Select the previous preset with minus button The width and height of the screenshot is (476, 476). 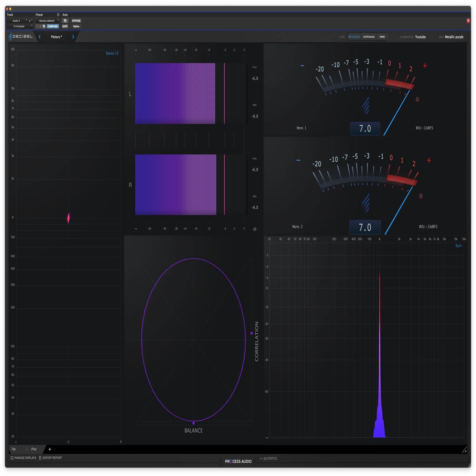(x=37, y=26)
